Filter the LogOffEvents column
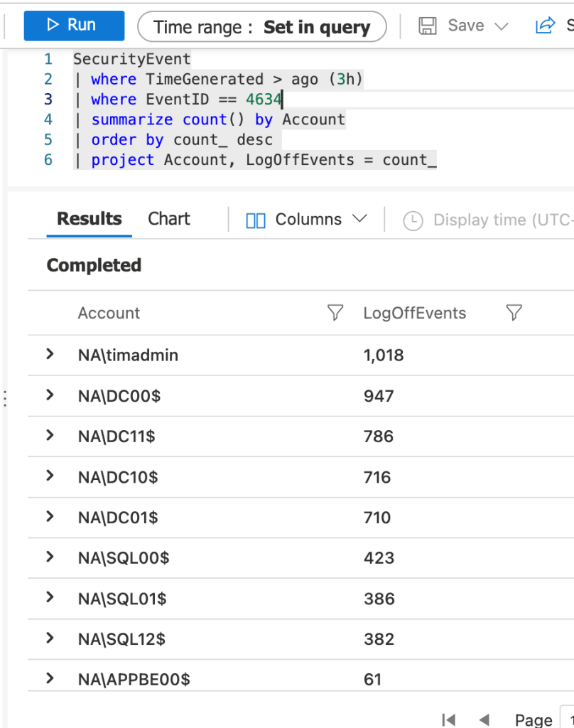 tap(514, 313)
